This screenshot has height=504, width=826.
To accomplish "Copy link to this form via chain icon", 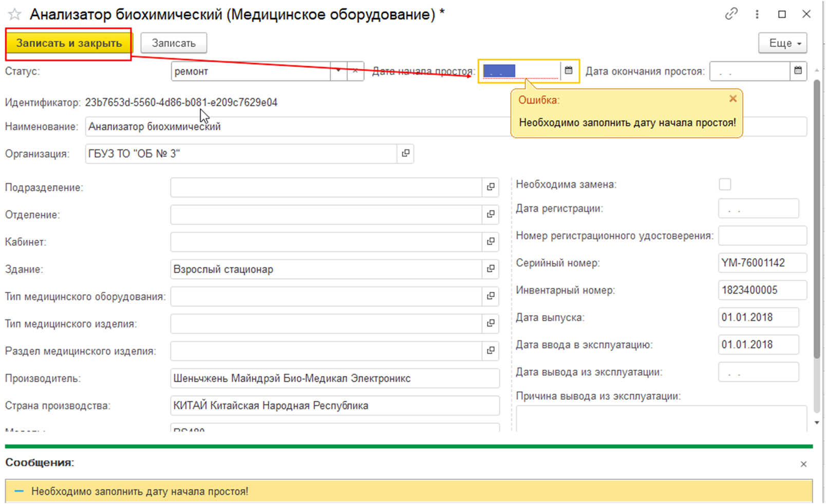I will point(731,14).
